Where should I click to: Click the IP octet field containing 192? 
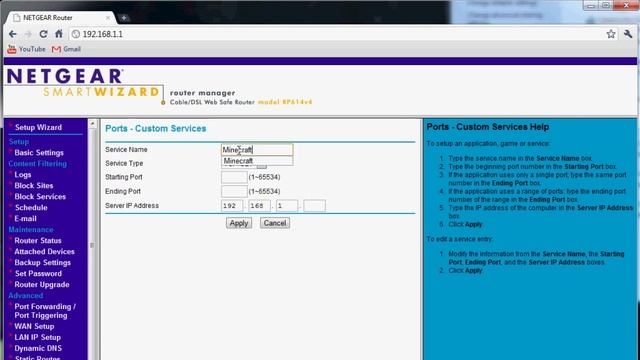coord(232,206)
